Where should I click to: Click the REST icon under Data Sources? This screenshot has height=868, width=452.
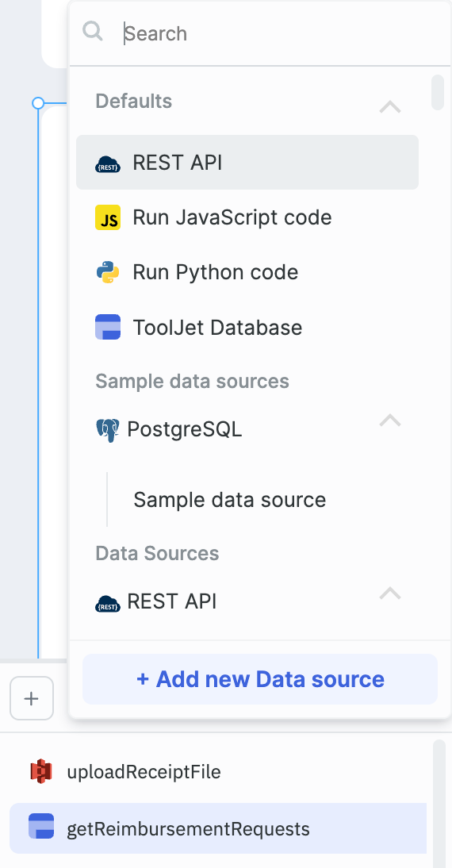(x=108, y=603)
